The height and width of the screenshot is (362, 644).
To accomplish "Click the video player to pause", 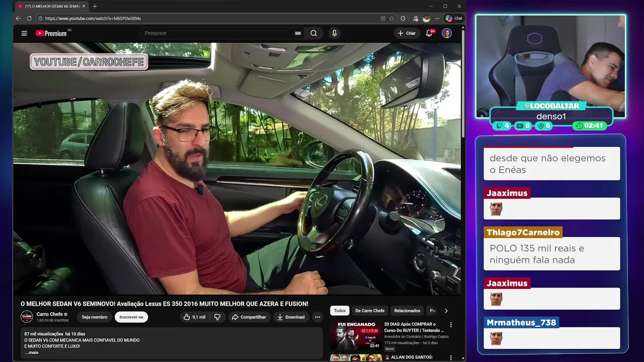I will coord(236,168).
